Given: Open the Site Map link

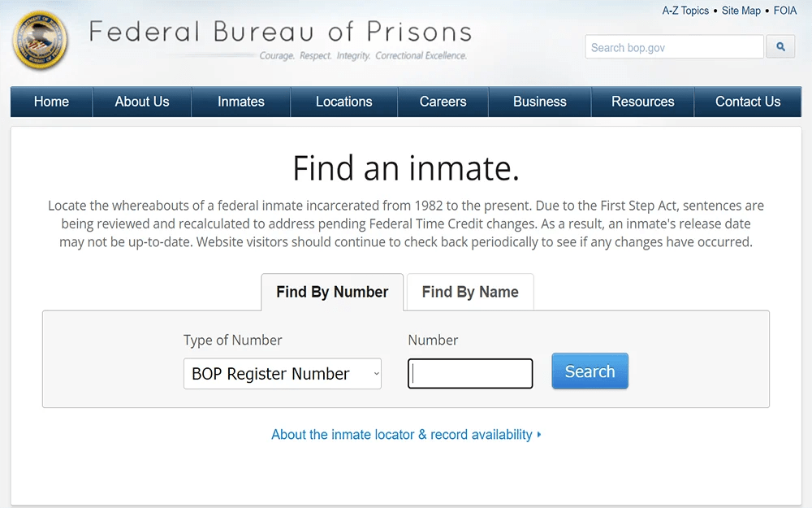Looking at the screenshot, I should [x=741, y=11].
